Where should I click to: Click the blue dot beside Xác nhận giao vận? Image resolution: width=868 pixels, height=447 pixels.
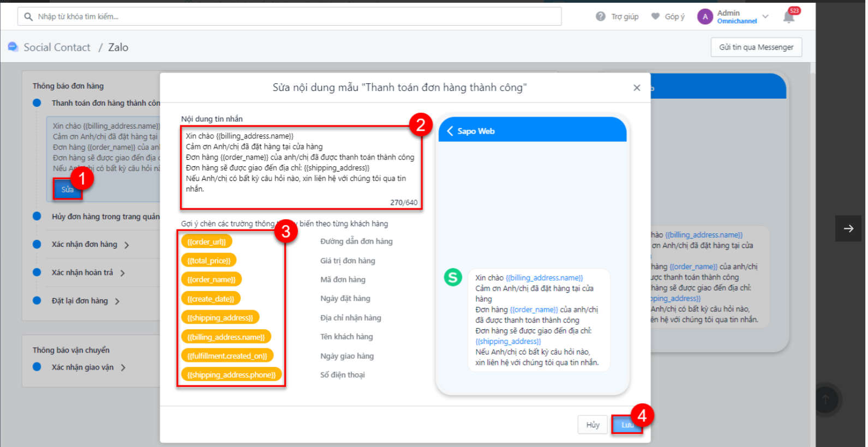[x=37, y=367]
